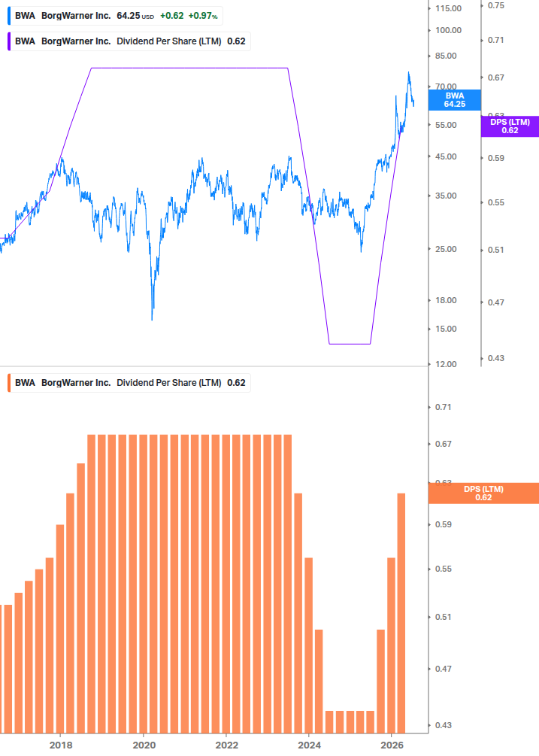The width and height of the screenshot is (539, 756).
Task: Click the +0.97% change value in the legend
Action: [203, 16]
